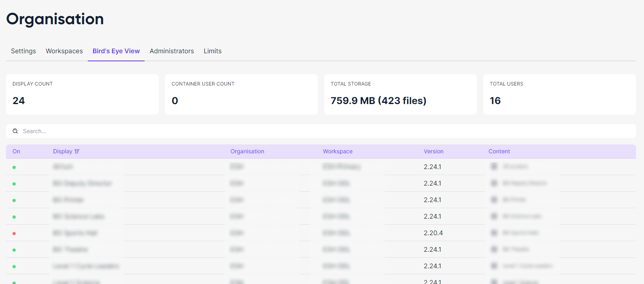
Task: Click the content icon in the 2.20.4 row
Action: pyautogui.click(x=494, y=233)
